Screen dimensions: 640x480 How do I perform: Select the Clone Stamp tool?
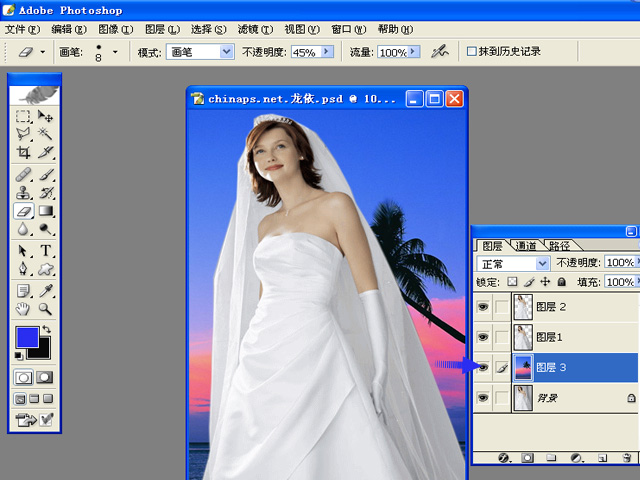(23, 193)
